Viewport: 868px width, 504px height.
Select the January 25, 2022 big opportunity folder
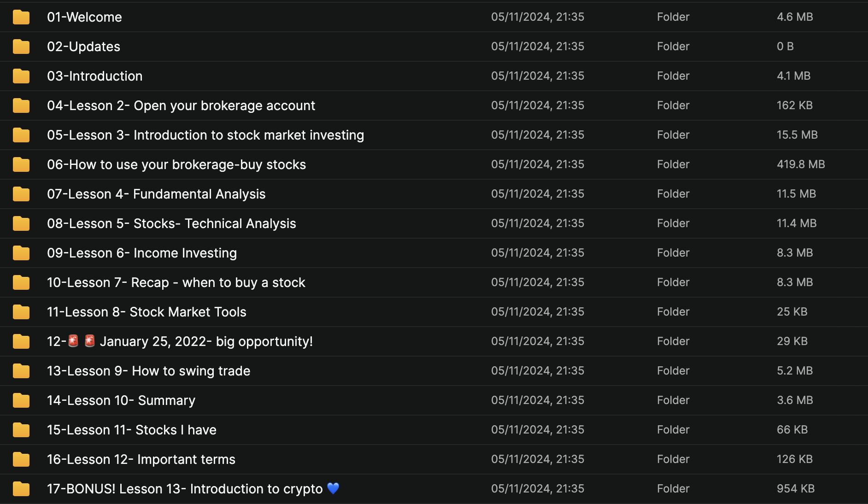pyautogui.click(x=180, y=341)
